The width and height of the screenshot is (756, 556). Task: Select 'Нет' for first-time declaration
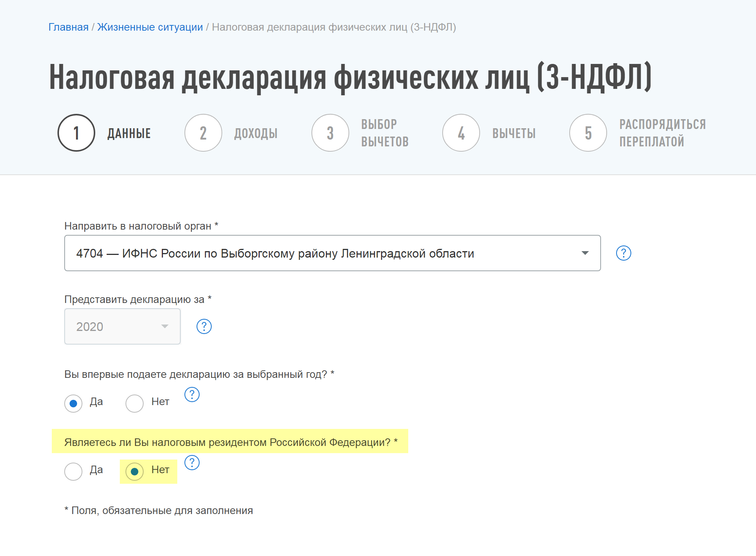135,403
